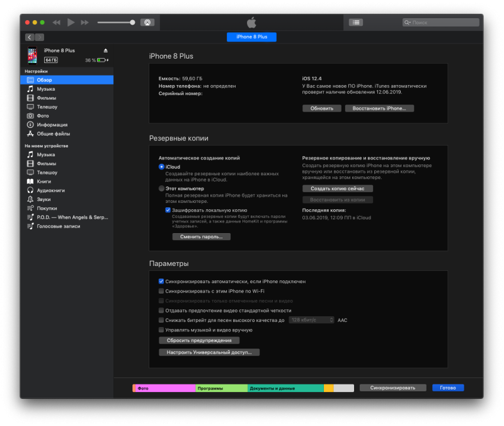The image size is (504, 426).
Task: Select the iCloud backup radio button
Action: click(162, 167)
